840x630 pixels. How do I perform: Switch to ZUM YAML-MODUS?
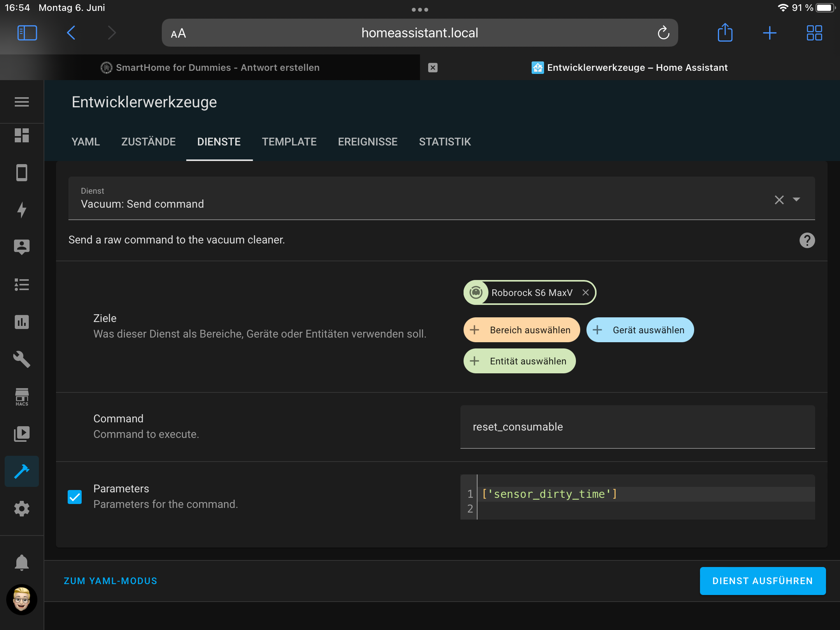[110, 581]
